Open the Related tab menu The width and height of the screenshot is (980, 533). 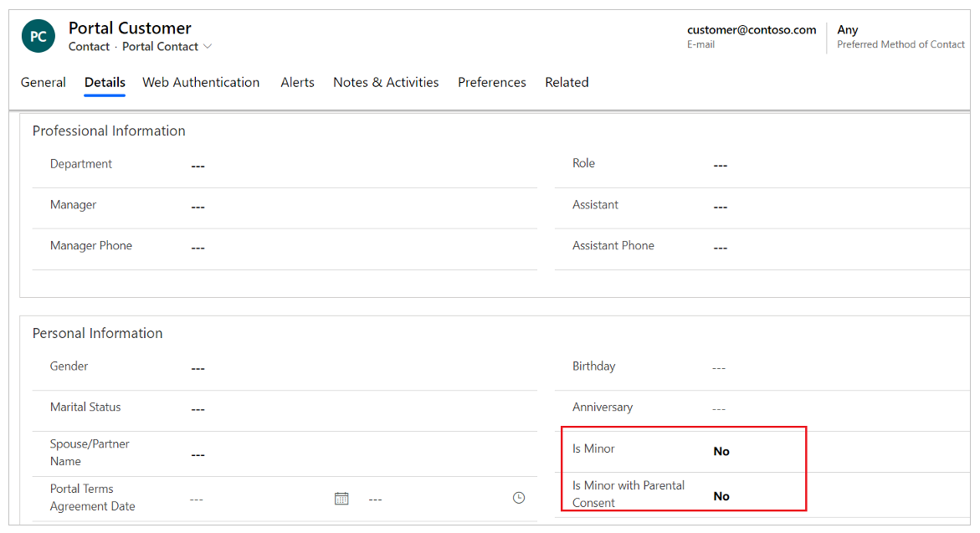pyautogui.click(x=567, y=82)
